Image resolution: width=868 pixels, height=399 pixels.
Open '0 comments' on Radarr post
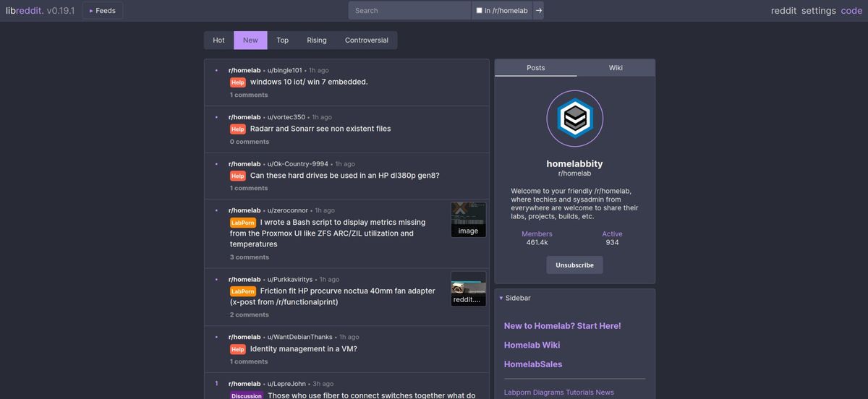(250, 142)
